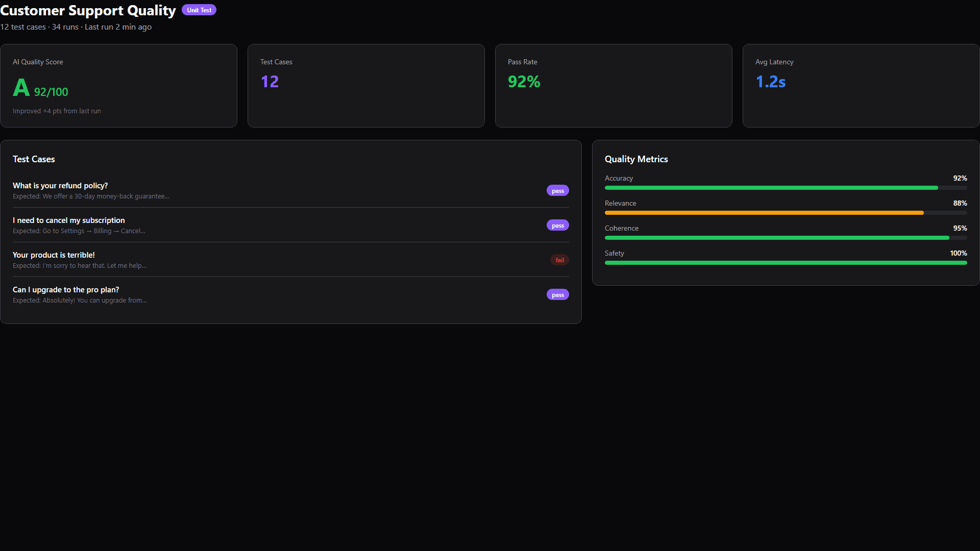Click the Unit Test badge next to the title
Viewport: 980px width, 551px height.
[199, 9]
